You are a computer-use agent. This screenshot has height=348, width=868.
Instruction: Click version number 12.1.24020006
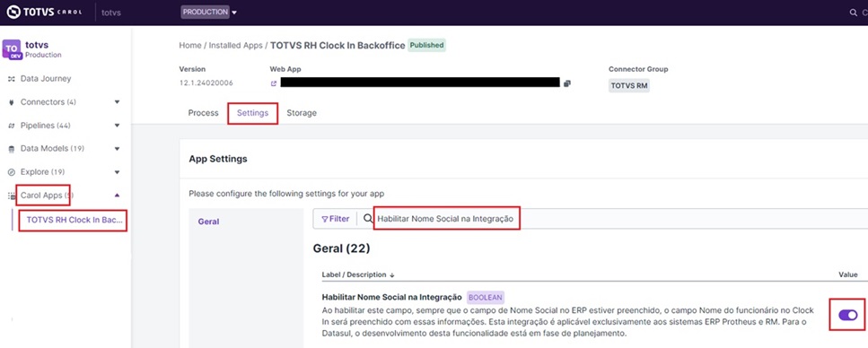pyautogui.click(x=206, y=83)
